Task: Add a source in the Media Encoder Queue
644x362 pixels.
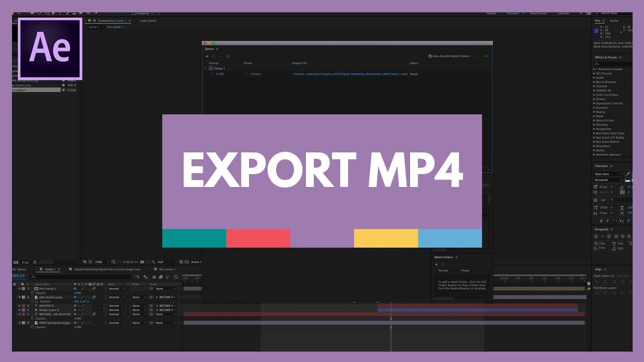Action: click(207, 56)
